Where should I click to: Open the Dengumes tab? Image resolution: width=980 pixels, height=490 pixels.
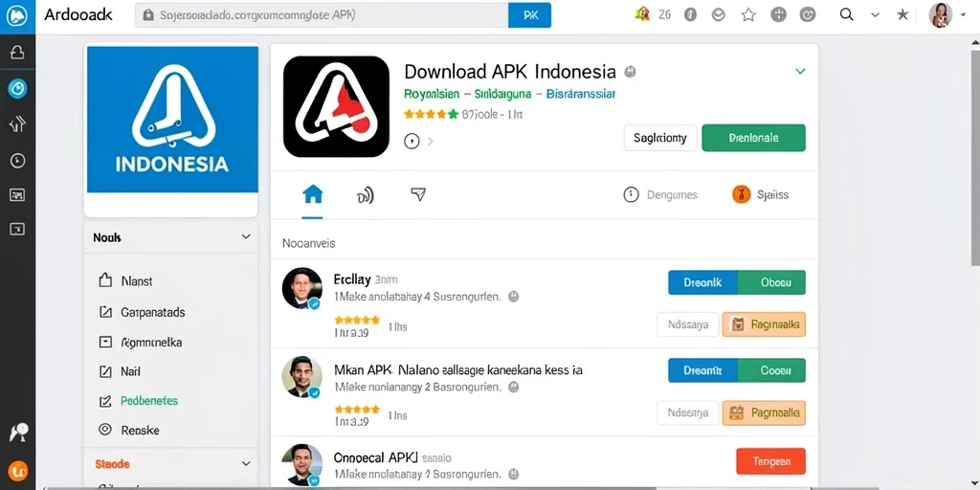tap(660, 195)
